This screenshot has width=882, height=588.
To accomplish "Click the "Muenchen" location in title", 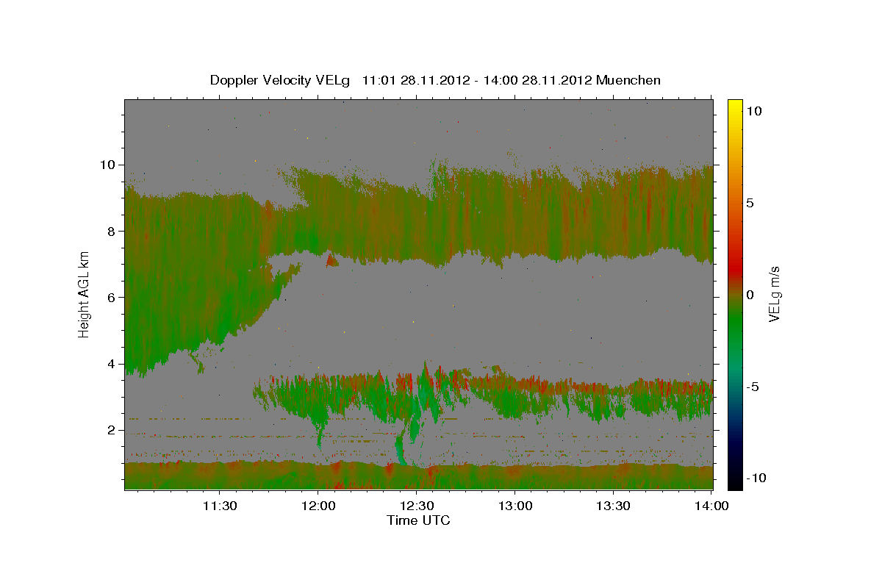I will [628, 80].
